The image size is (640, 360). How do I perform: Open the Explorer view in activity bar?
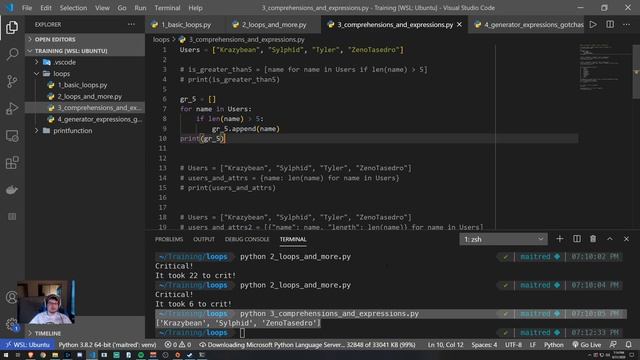(x=12, y=27)
